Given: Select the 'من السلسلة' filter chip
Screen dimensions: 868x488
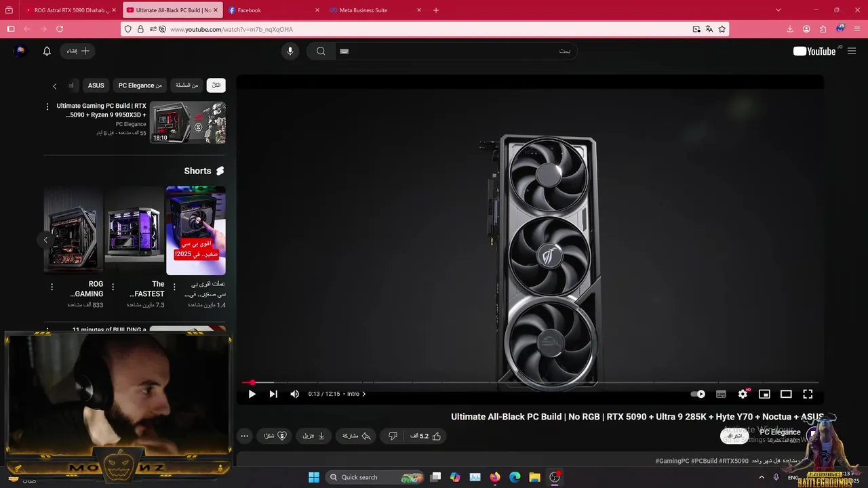Looking at the screenshot, I should pos(187,85).
